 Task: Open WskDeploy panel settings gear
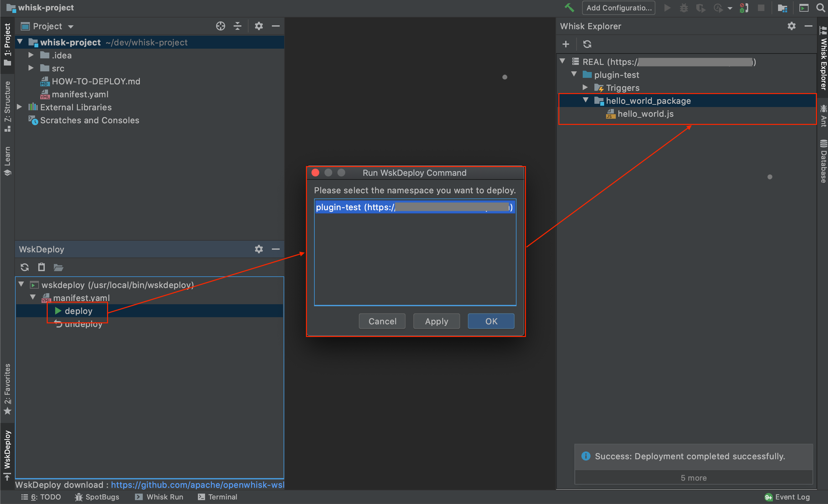pos(259,249)
